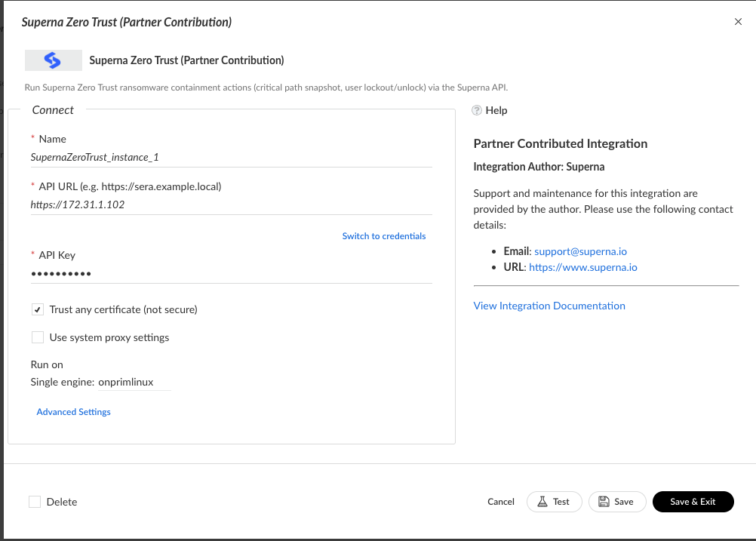Viewport: 756px width, 541px height.
Task: Uncheck Trust any certificate checkbox
Action: tap(38, 309)
